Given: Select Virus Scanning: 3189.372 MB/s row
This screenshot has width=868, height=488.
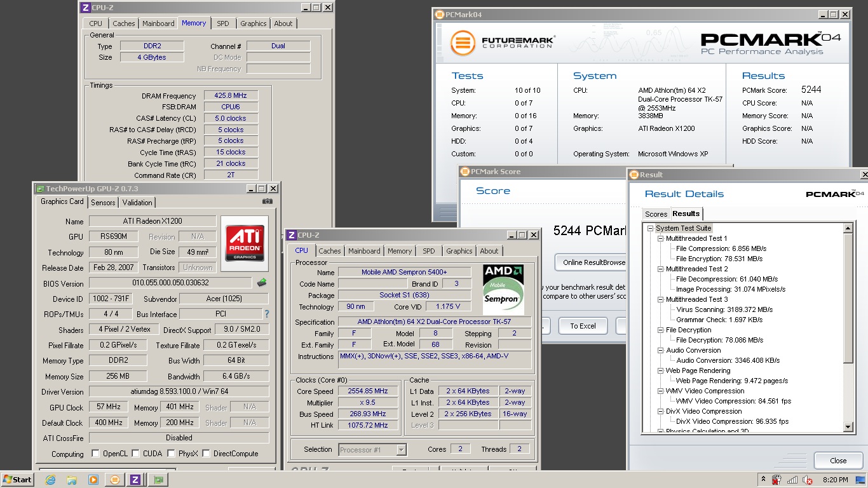Looking at the screenshot, I should pos(724,309).
